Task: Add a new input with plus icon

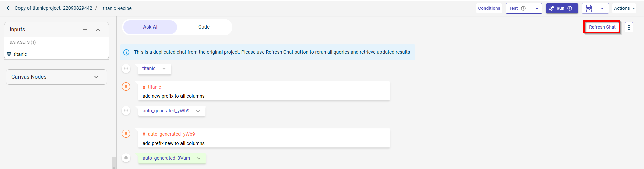Action: (85, 30)
